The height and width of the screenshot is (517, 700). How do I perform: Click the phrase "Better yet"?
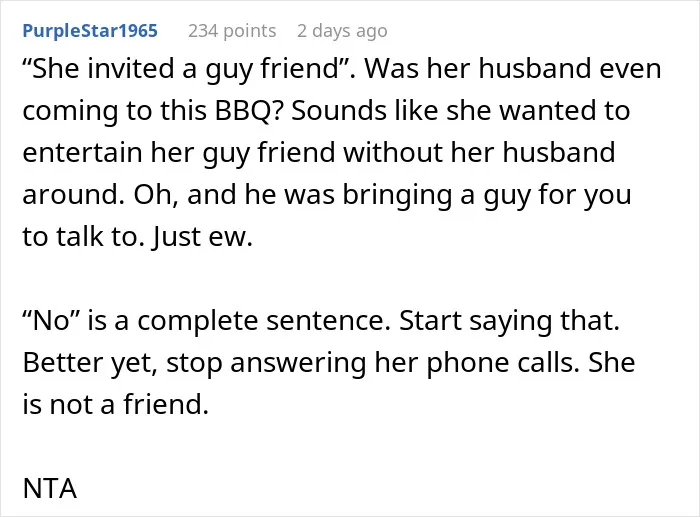[88, 363]
